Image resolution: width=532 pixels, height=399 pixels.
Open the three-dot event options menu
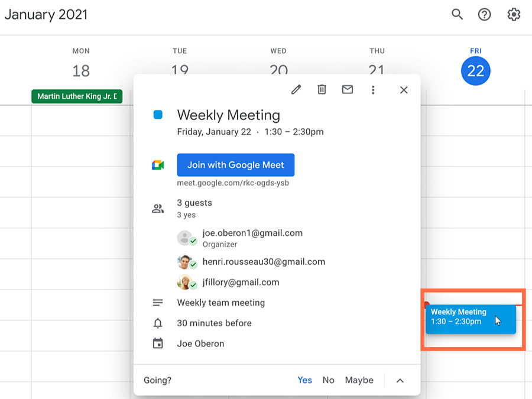coord(373,90)
